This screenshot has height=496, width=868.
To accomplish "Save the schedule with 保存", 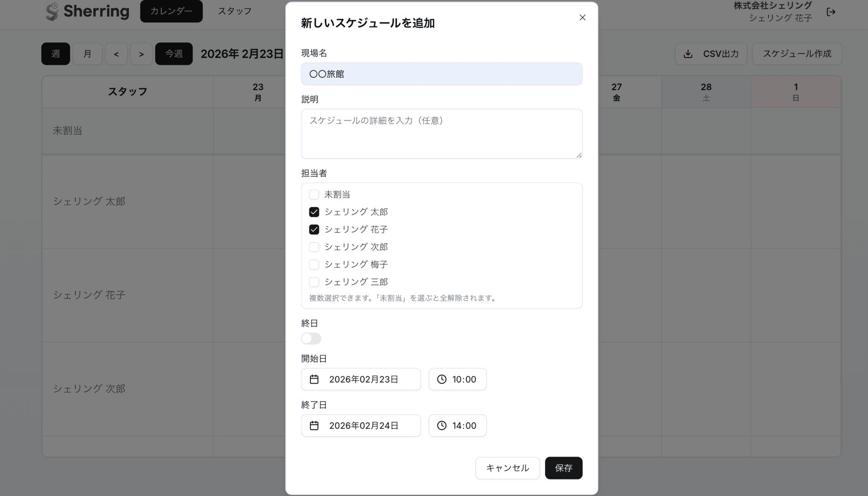I will 563,468.
